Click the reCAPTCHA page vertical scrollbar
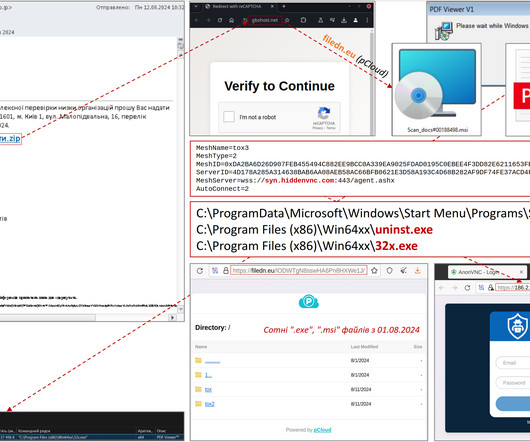 (372, 81)
